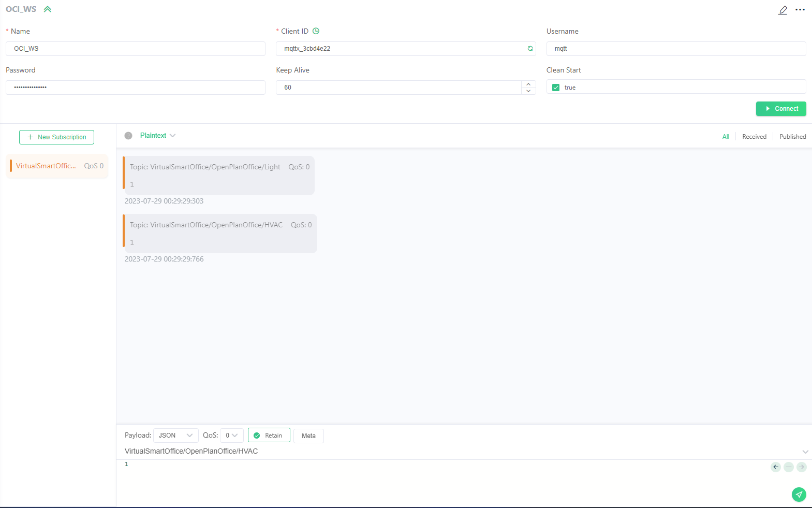Click the middle minus history button
The height and width of the screenshot is (508, 812).
pyautogui.click(x=789, y=467)
